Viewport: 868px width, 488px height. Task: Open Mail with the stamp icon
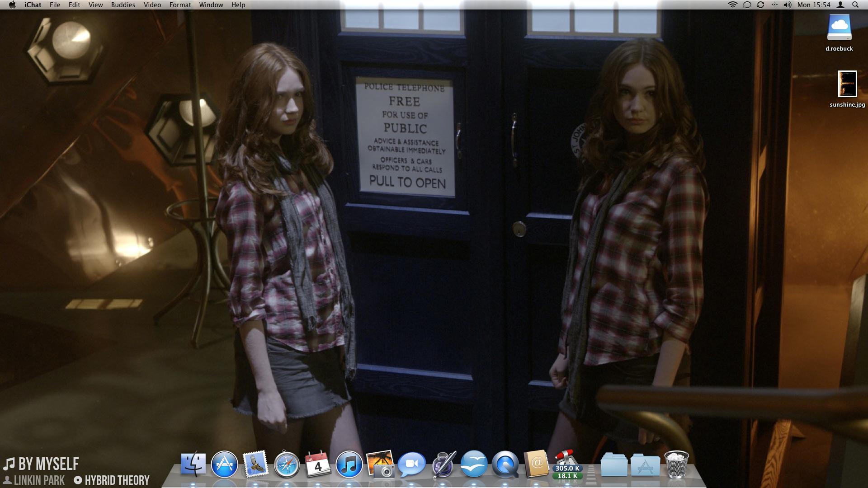click(255, 465)
